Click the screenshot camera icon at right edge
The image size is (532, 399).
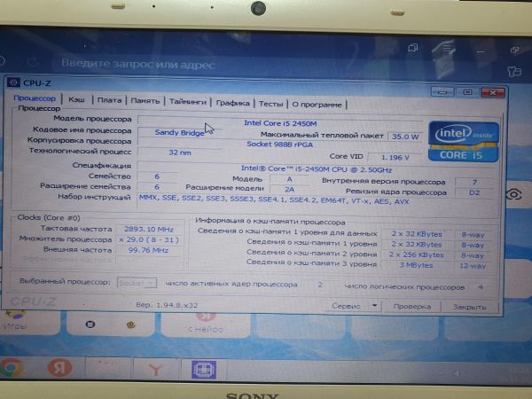click(513, 194)
